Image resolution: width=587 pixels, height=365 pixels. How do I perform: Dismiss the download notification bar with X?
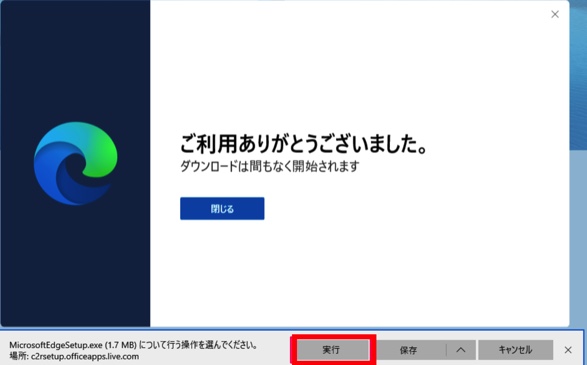pos(568,350)
